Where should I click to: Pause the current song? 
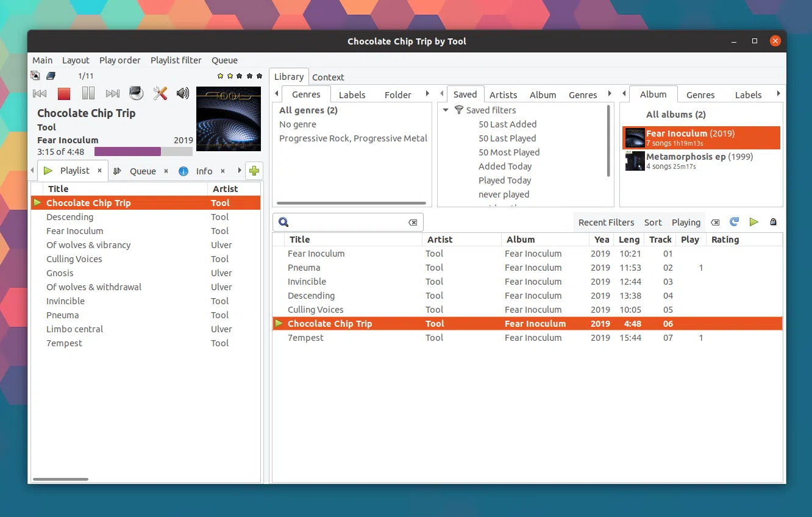click(88, 93)
